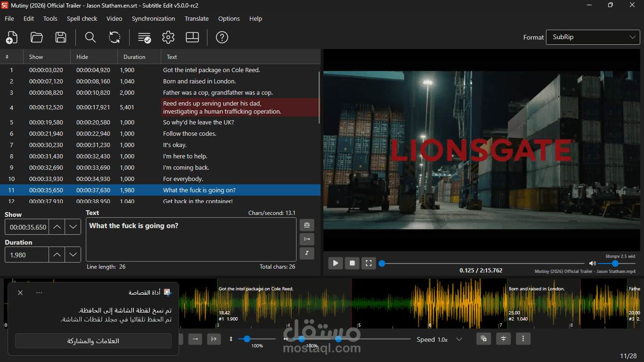Image resolution: width=644 pixels, height=362 pixels.
Task: Open the Help menu
Action: pos(256,19)
